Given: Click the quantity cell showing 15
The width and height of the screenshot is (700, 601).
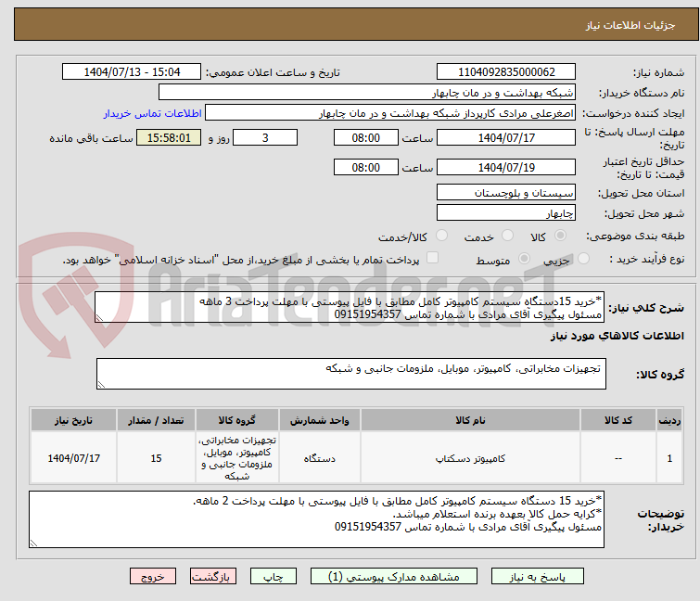Looking at the screenshot, I should click(x=156, y=458).
